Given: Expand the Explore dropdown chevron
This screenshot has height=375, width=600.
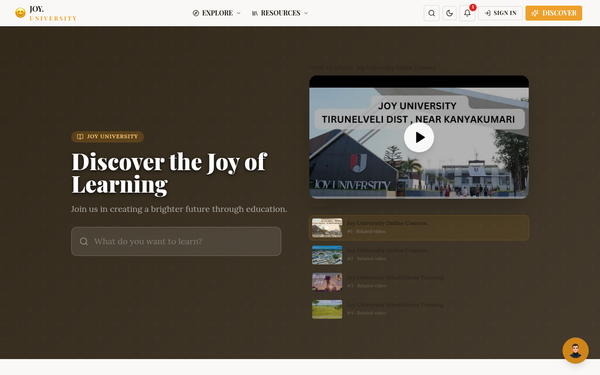Looking at the screenshot, I should tap(239, 13).
